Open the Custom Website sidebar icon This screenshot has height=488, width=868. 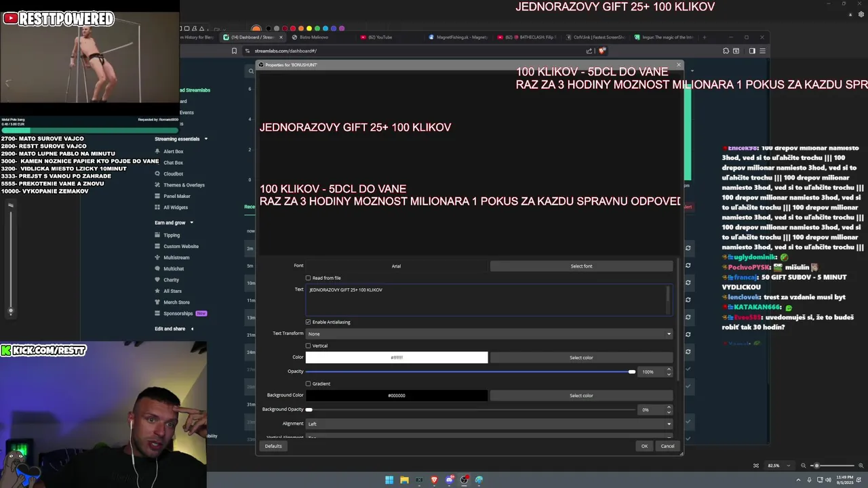tap(157, 246)
